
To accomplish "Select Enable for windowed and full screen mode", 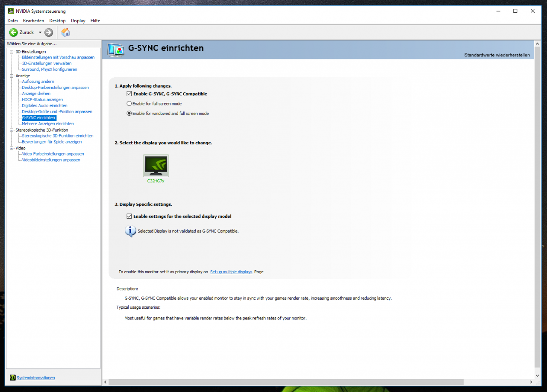I will coord(129,114).
